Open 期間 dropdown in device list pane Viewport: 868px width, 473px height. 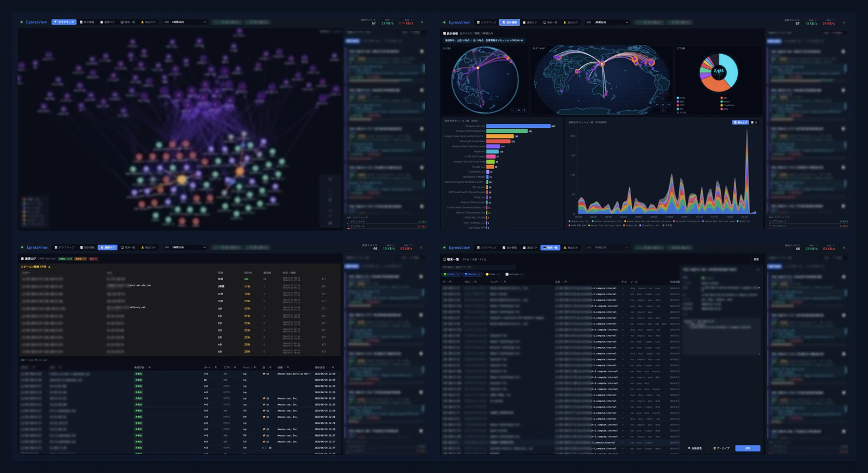(607, 248)
